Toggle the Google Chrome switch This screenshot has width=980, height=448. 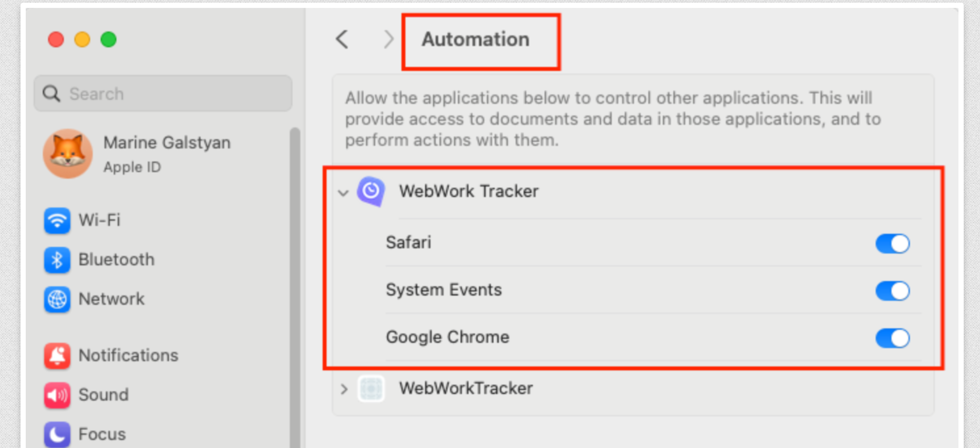point(892,338)
